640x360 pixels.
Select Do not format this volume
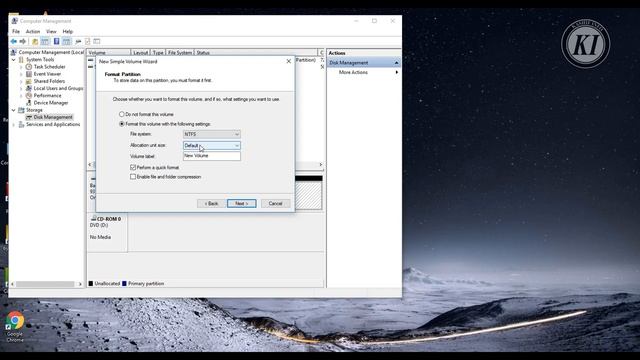coord(122,114)
